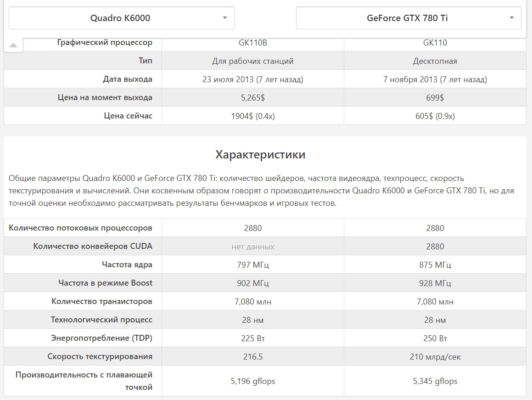The height and width of the screenshot is (400, 532).
Task: Click the 'Графический процессор' row label
Action: pos(105,42)
